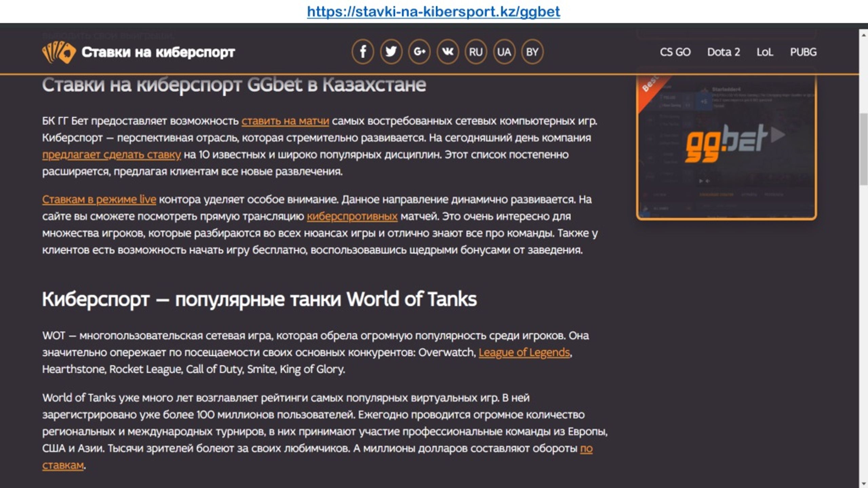868x488 pixels.
Task: Follow the ставить на матчи link
Action: tap(285, 121)
